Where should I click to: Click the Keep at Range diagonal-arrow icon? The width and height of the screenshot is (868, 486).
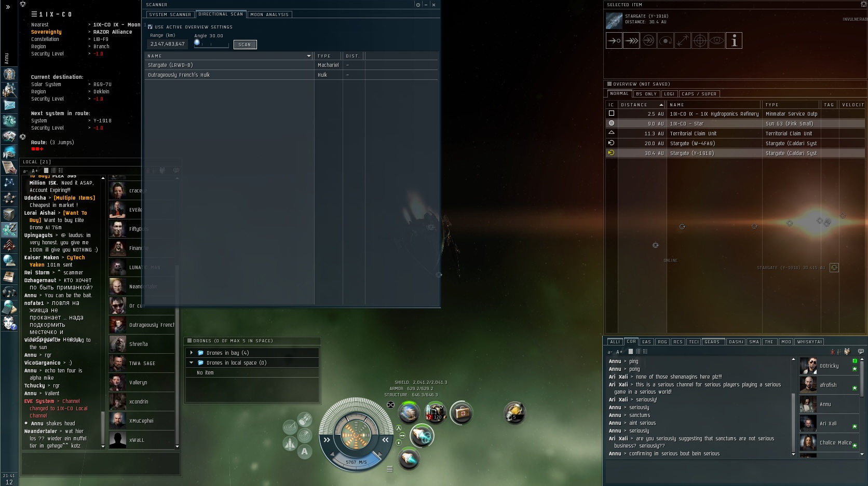683,40
